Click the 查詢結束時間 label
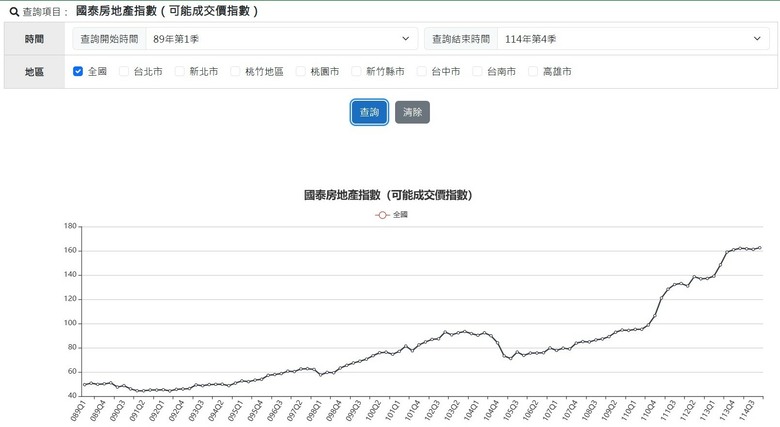This screenshot has width=780, height=427. (461, 39)
